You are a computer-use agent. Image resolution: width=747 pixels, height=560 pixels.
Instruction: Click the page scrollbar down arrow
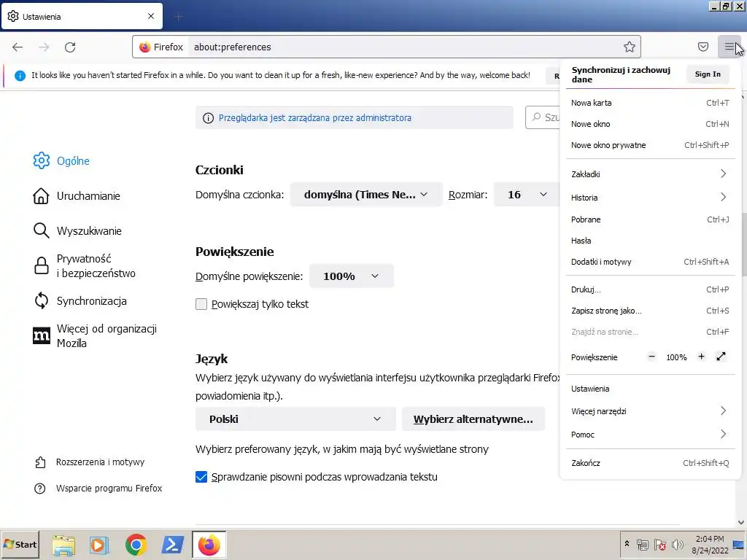741,522
